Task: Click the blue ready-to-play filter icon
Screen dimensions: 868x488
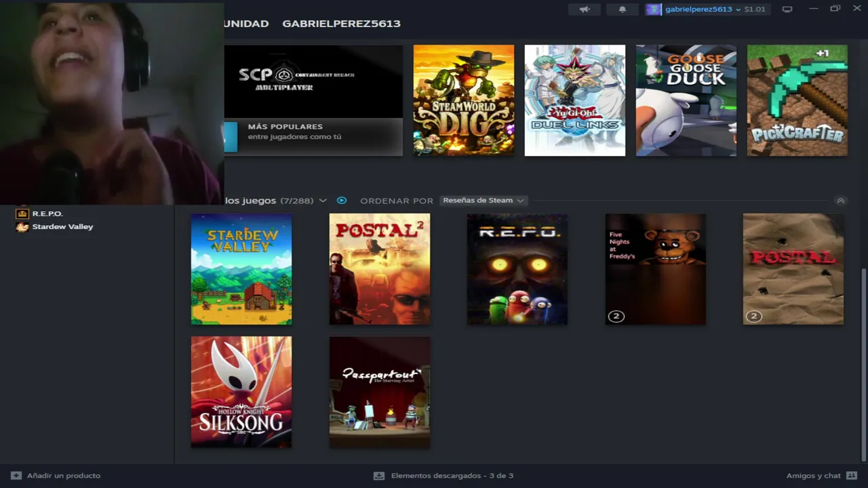Action: [342, 201]
